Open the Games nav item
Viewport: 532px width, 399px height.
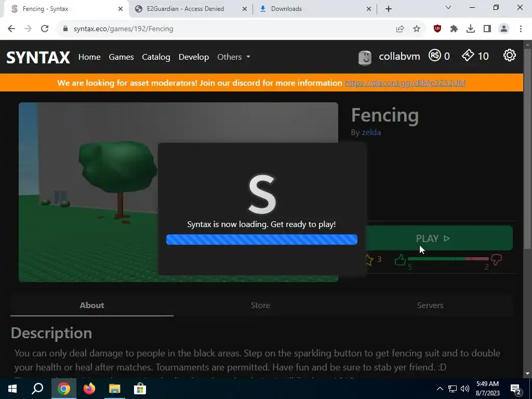point(121,57)
